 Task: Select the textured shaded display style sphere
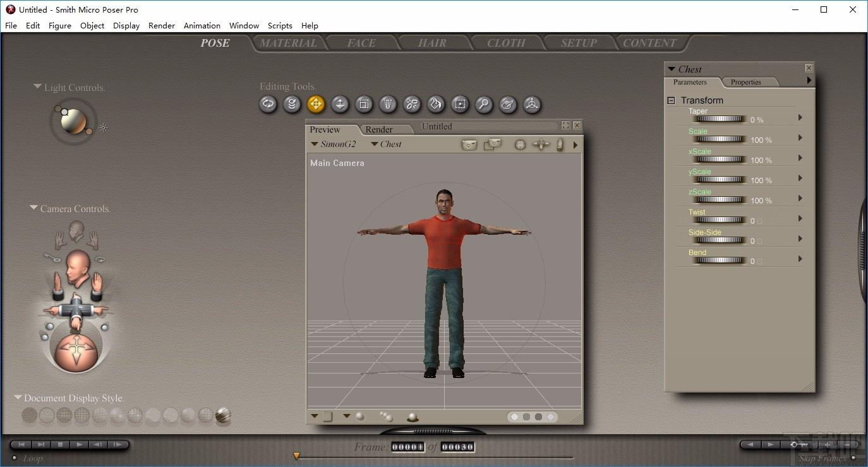[x=223, y=415]
